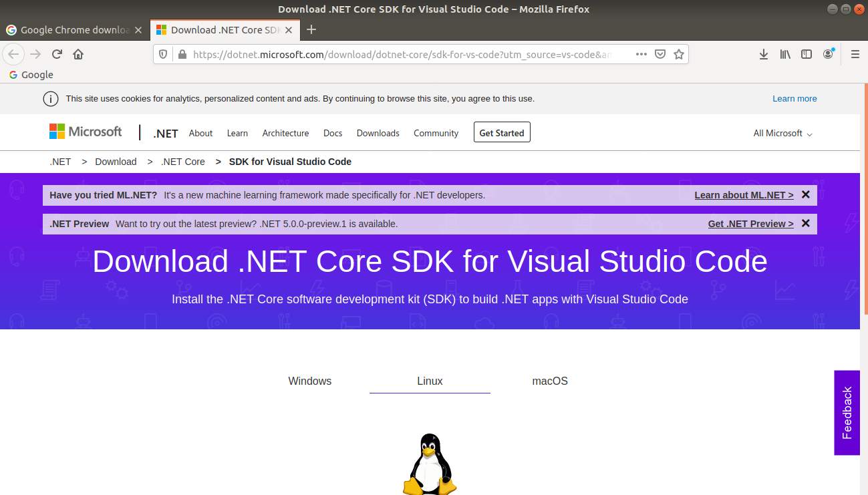868x495 pixels.
Task: Close the Download .NET Core SDK tab
Action: pos(289,30)
